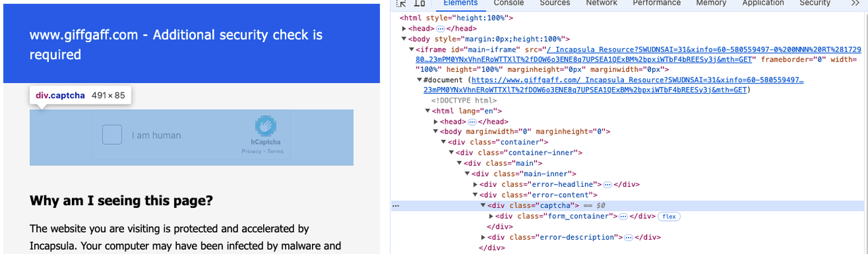
Task: Collapse the main-inner div node
Action: tap(467, 173)
